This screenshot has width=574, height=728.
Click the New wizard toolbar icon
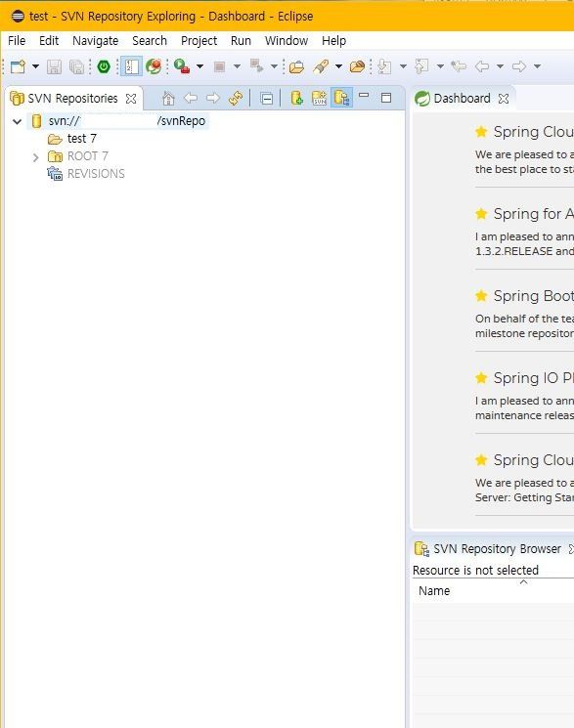(x=19, y=66)
